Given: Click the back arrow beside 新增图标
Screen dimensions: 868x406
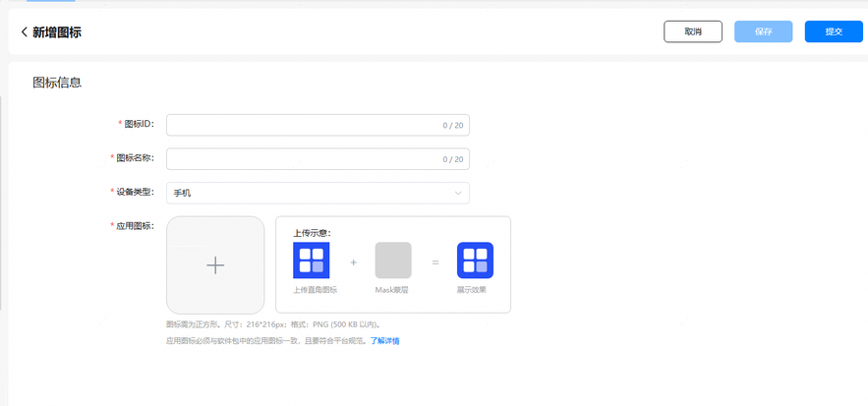Looking at the screenshot, I should coord(24,32).
